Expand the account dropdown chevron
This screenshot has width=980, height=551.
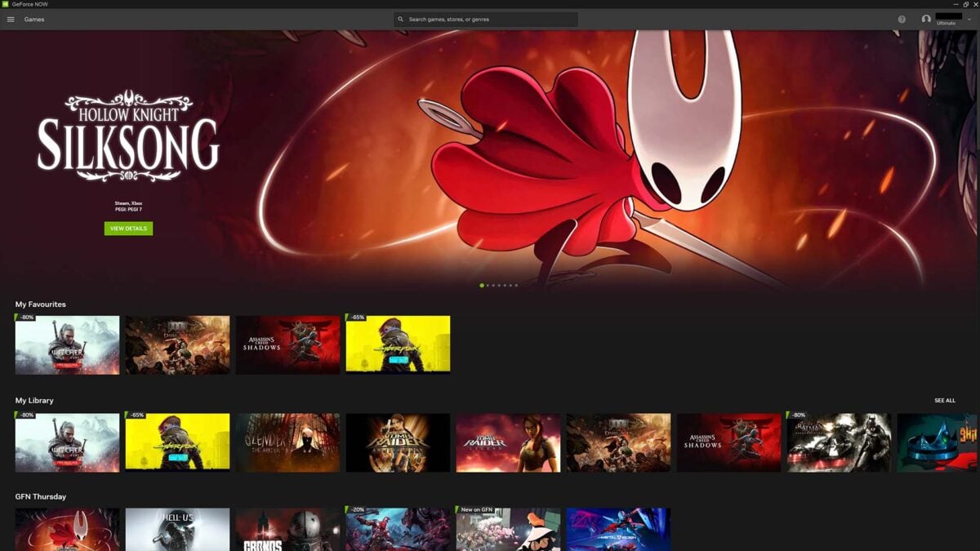(x=969, y=19)
